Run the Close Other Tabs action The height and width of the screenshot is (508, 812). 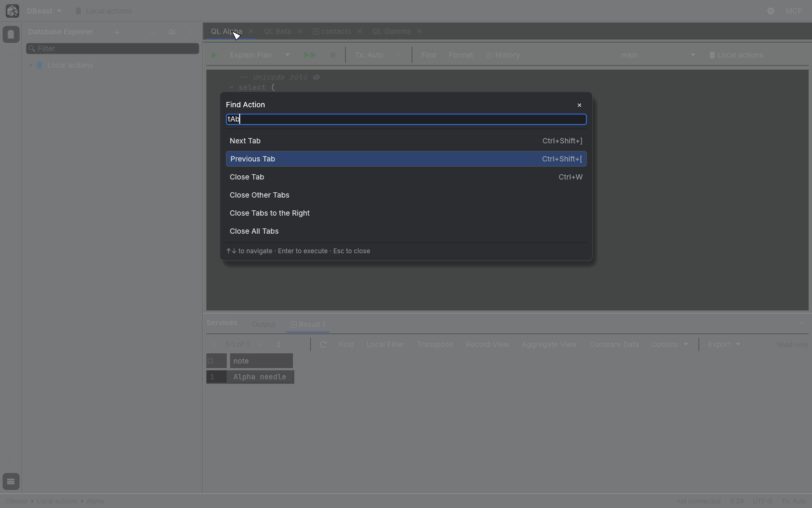[x=406, y=195]
